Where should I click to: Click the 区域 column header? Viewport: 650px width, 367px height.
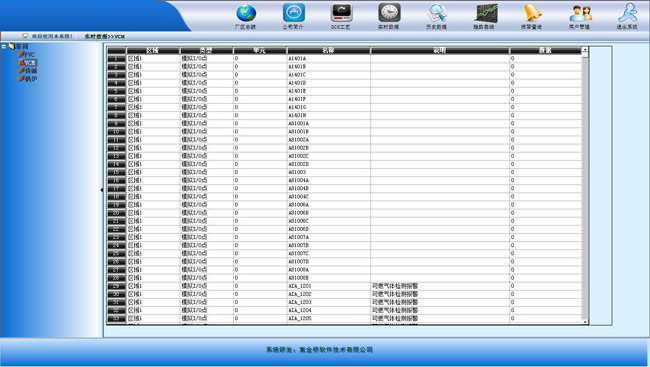coord(153,50)
